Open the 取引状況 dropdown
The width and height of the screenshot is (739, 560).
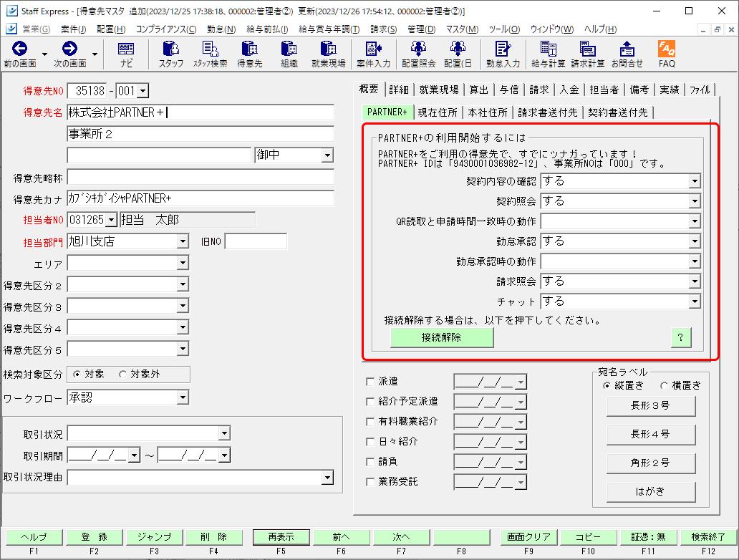coord(224,433)
